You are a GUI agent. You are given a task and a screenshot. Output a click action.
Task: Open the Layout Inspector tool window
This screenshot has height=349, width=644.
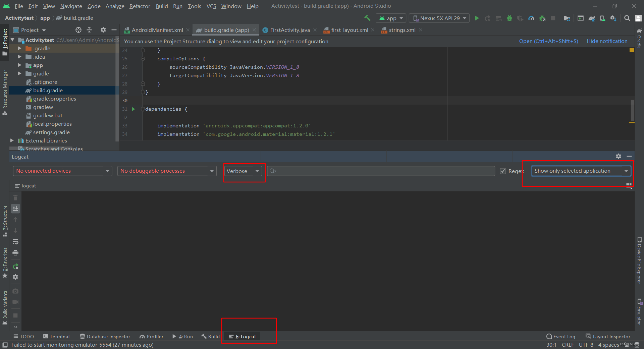coord(608,337)
